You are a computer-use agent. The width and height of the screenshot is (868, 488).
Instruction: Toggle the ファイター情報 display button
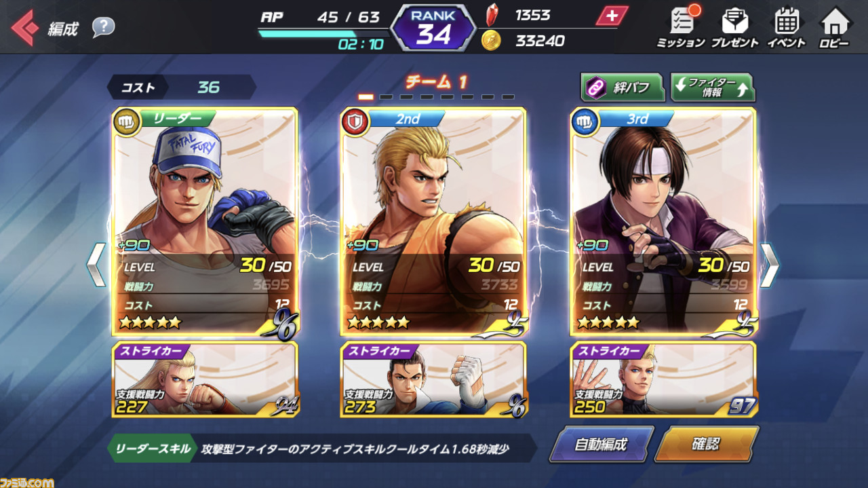pyautogui.click(x=712, y=87)
